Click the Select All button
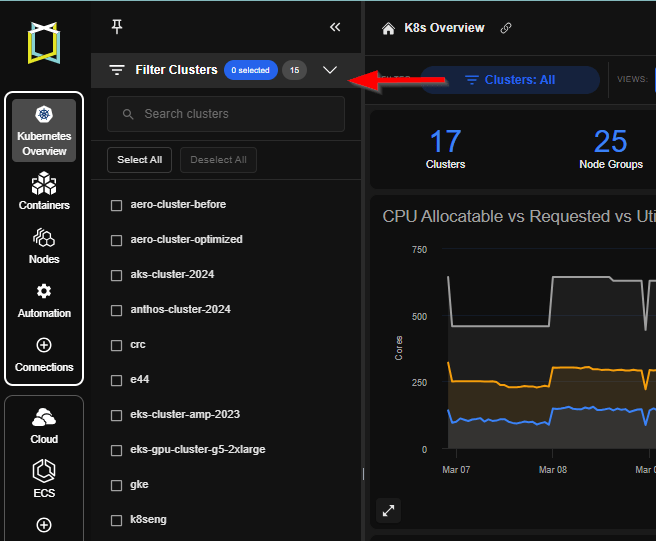Screen dimensions: 656x541 tap(139, 160)
